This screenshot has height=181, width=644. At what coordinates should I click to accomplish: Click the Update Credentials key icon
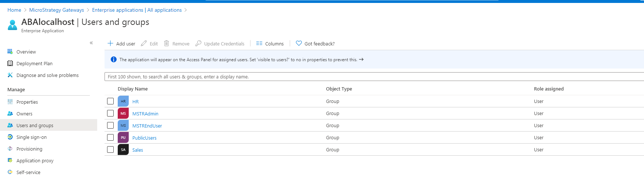[198, 44]
